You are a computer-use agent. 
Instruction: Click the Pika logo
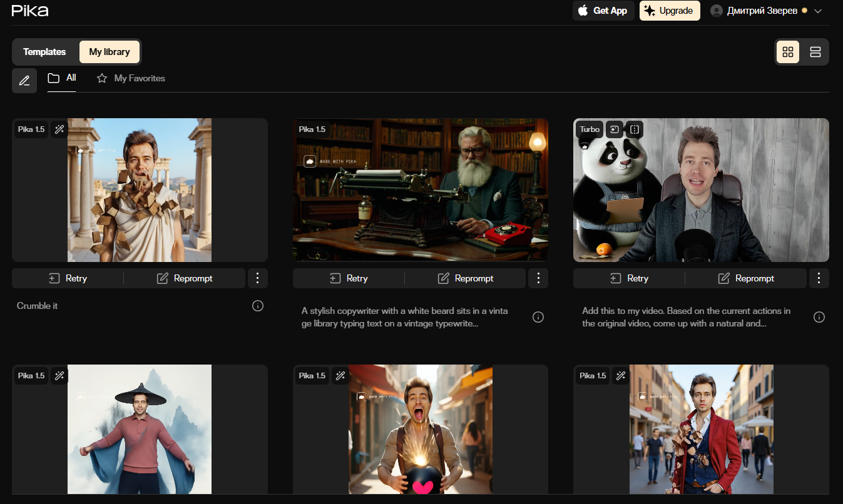[30, 11]
